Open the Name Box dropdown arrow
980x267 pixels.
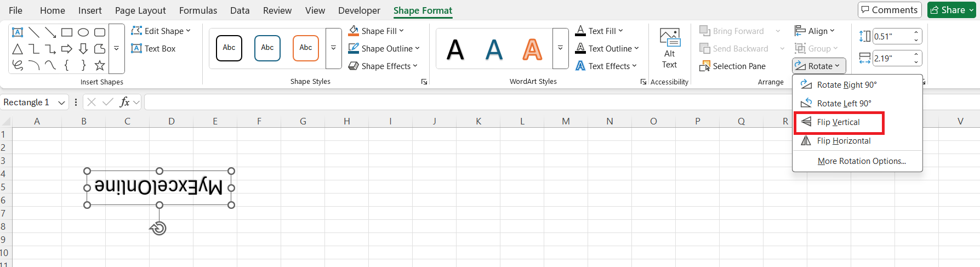[61, 103]
